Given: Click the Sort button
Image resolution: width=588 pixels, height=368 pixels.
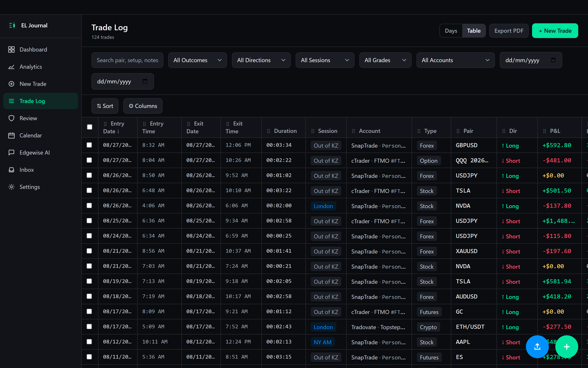Looking at the screenshot, I should click(x=105, y=106).
